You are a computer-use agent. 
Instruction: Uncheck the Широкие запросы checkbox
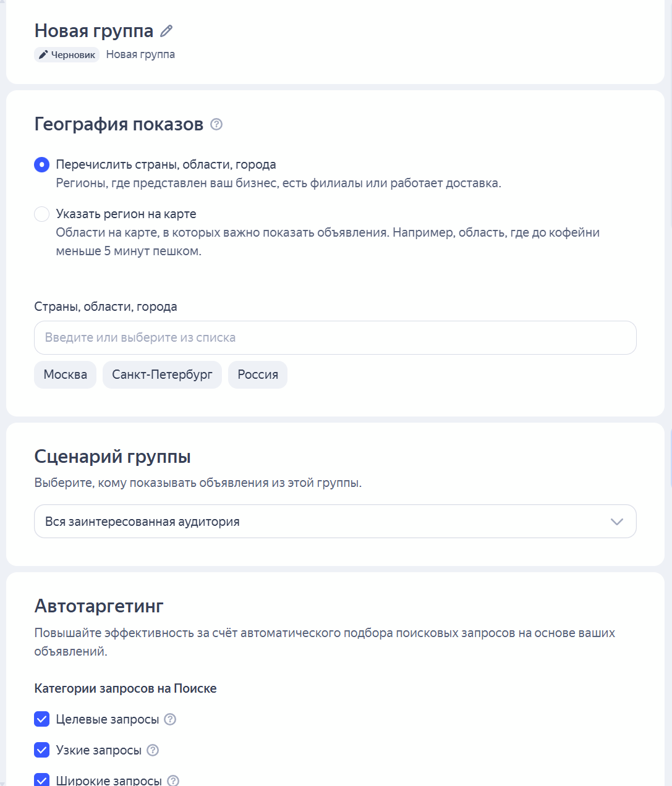click(x=41, y=780)
